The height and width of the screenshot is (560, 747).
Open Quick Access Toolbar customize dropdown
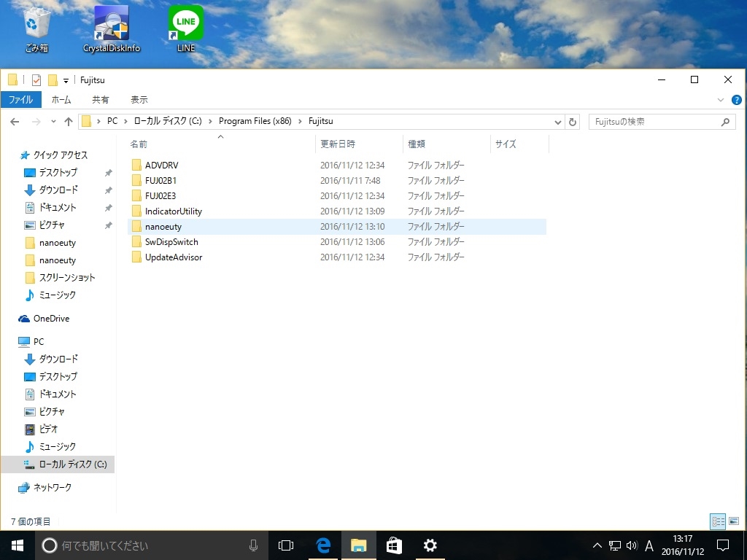[x=66, y=80]
